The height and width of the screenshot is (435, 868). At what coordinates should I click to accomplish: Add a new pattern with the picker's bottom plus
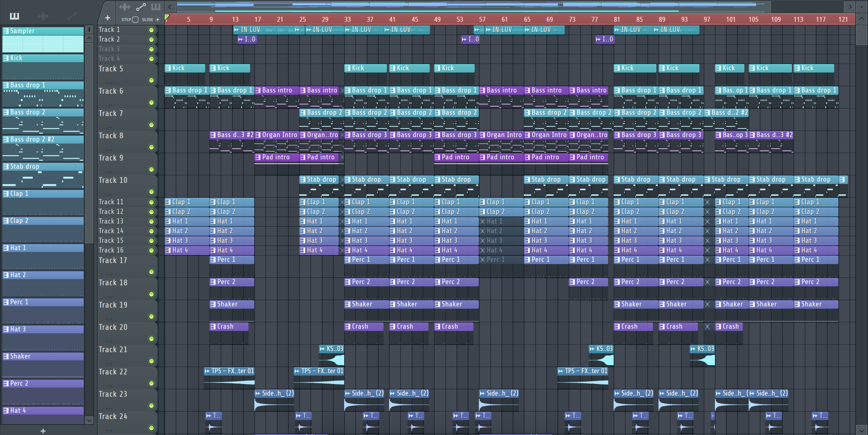point(43,431)
